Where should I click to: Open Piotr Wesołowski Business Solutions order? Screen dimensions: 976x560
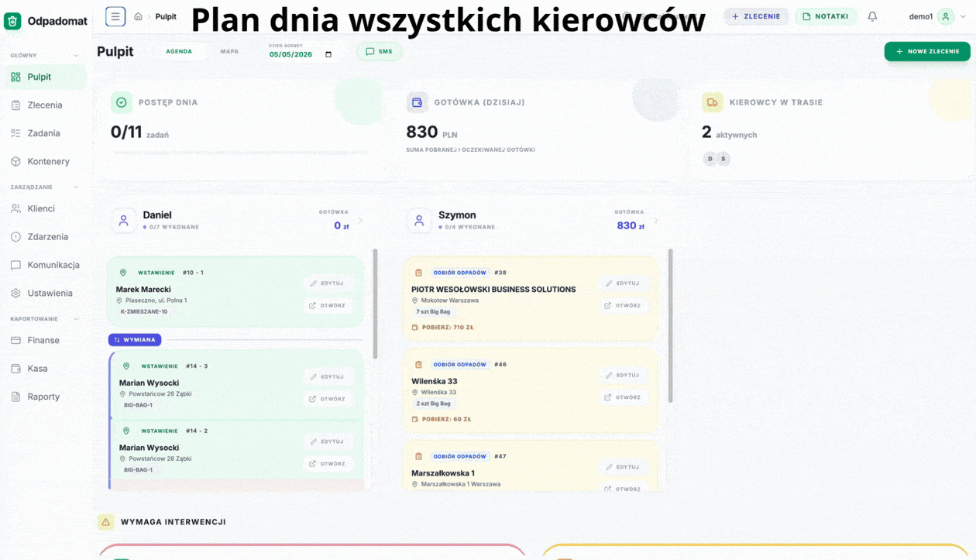coord(624,305)
